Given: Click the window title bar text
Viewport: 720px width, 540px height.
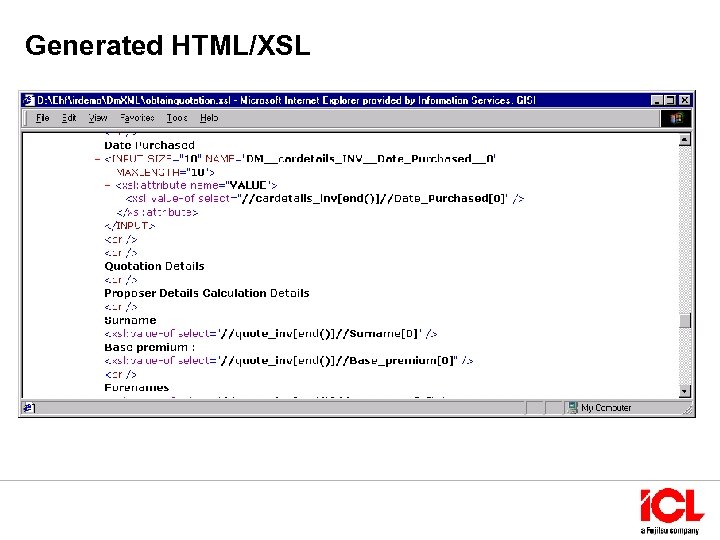Looking at the screenshot, I should pyautogui.click(x=287, y=100).
